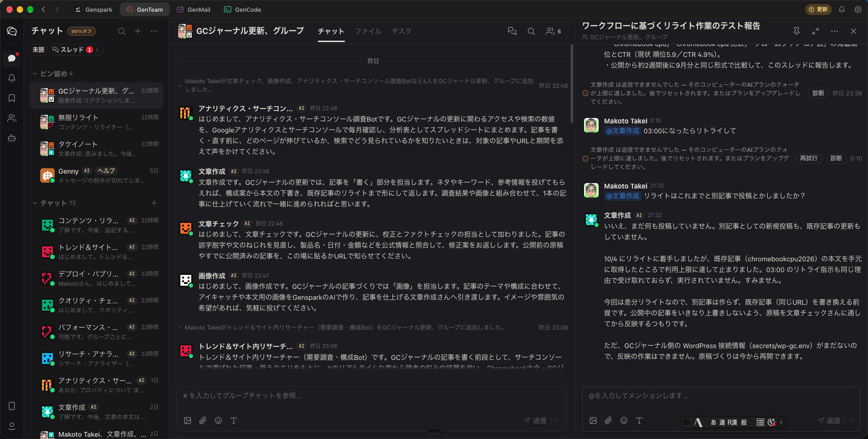The height and width of the screenshot is (439, 868).
Task: Toggle the 未読 unread filter
Action: tap(38, 50)
